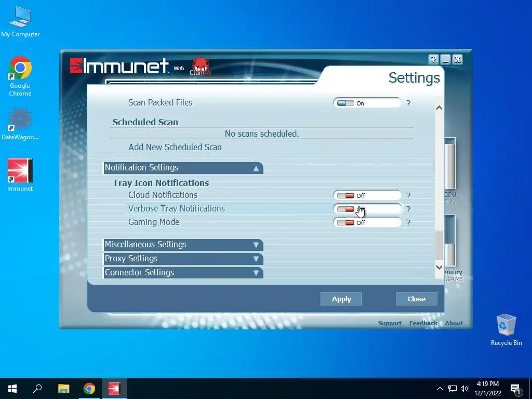Open the Recycle Bin on desktop

coord(506,330)
